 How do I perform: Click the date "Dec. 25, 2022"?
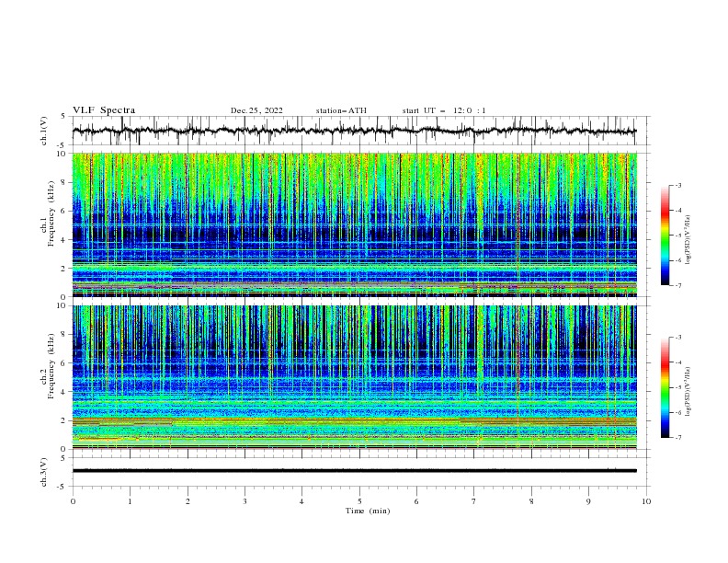tap(256, 110)
